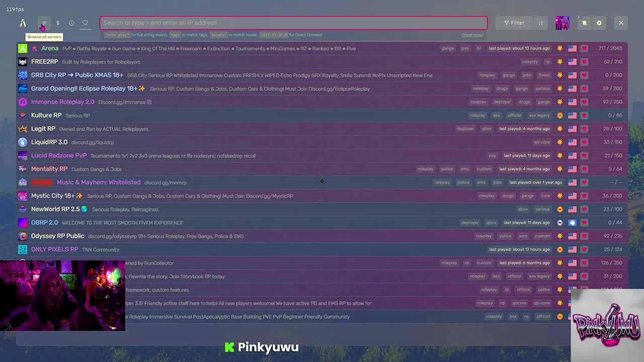Click the GR8 City RP server icon

point(23,75)
